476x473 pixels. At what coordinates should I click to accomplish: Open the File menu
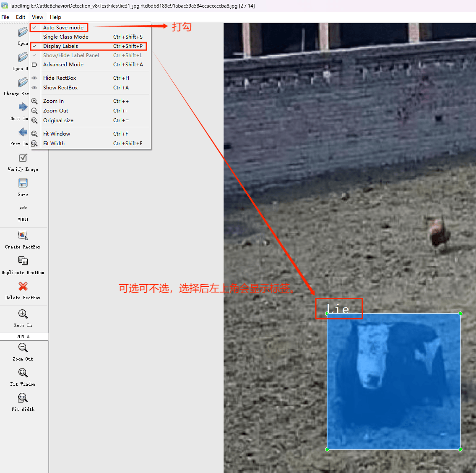(x=5, y=17)
